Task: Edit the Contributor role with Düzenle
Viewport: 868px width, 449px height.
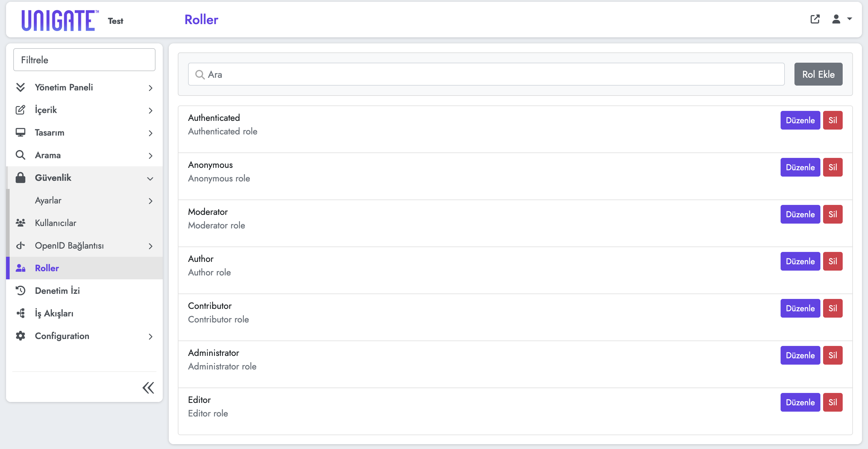Action: click(x=800, y=308)
